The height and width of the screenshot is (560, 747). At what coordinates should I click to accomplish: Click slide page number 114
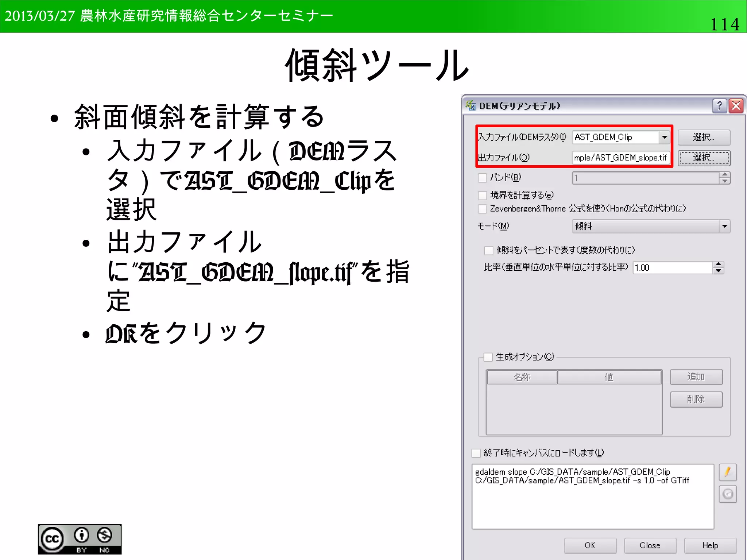coord(725,24)
